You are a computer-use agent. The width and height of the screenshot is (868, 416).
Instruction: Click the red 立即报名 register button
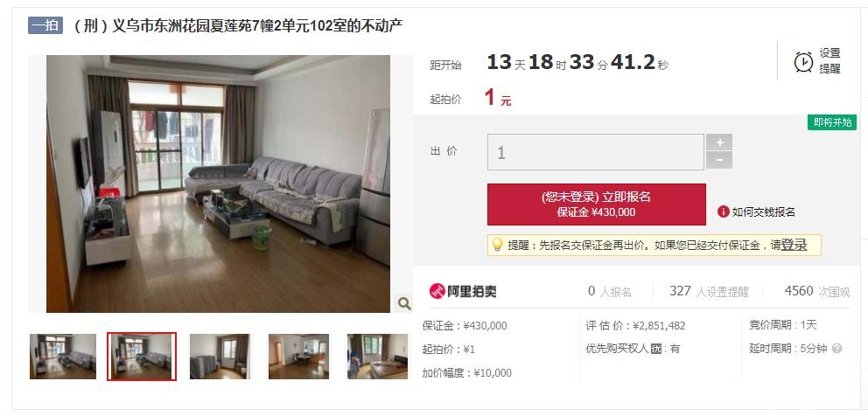point(596,205)
